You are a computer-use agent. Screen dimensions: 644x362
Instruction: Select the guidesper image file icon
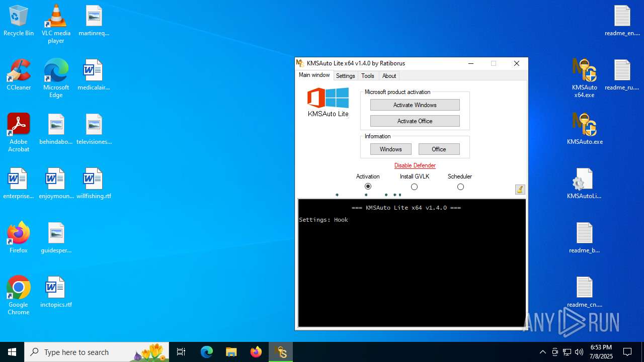(56, 238)
